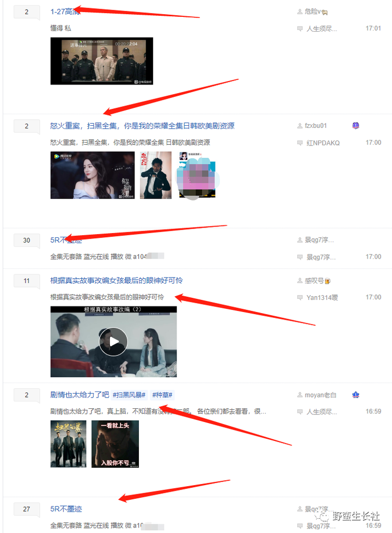Open the 扫黑风暴 poster thumbnail

click(69, 444)
